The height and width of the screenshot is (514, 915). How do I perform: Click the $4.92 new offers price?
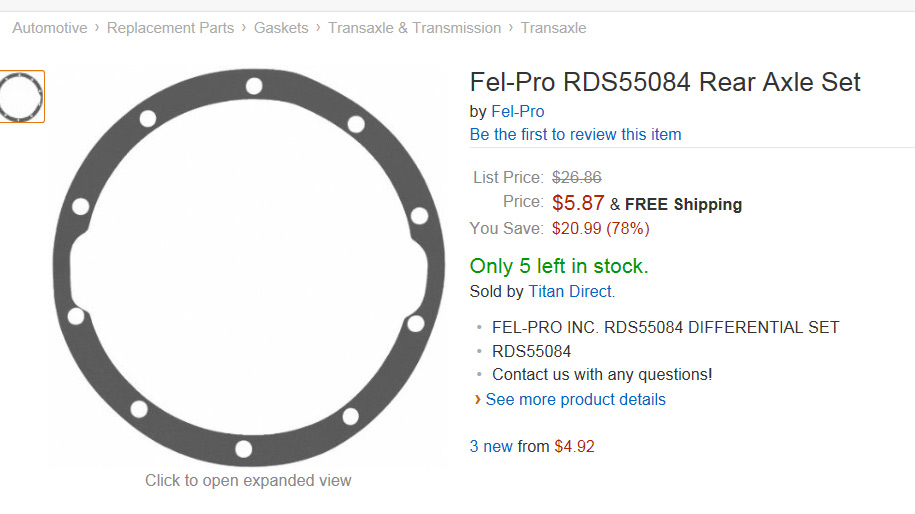click(x=574, y=447)
